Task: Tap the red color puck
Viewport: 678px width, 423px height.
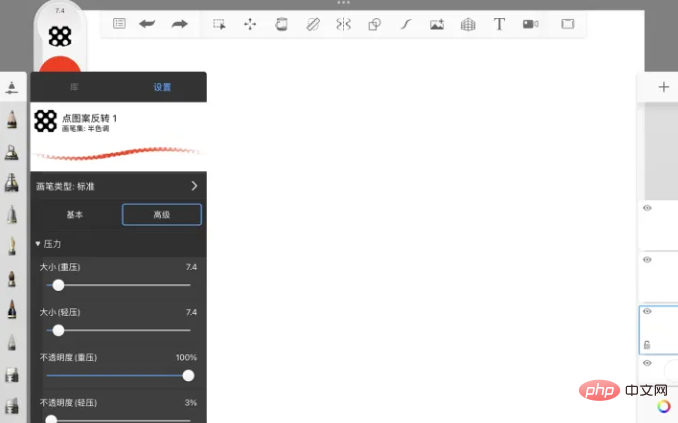Action: [60, 65]
